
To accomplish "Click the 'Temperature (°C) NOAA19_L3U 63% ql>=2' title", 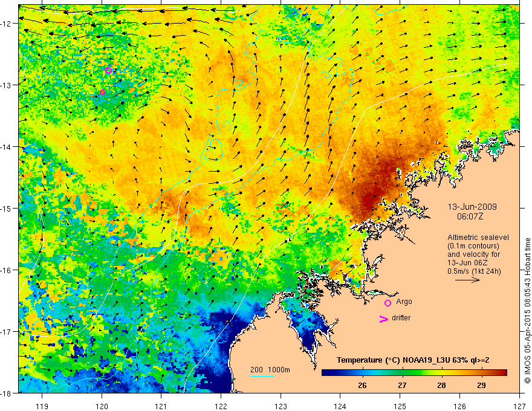I will pos(413,360).
